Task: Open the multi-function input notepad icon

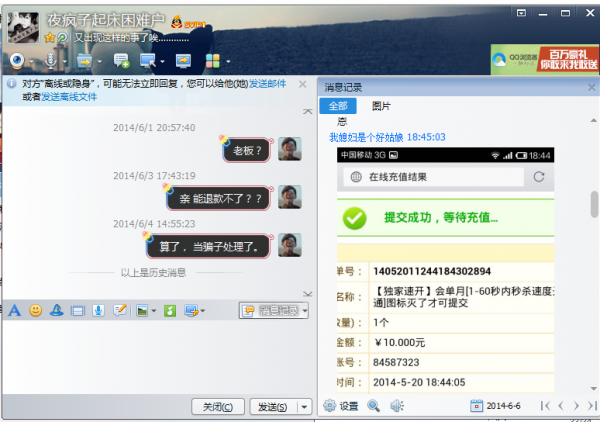Action: 120,310
